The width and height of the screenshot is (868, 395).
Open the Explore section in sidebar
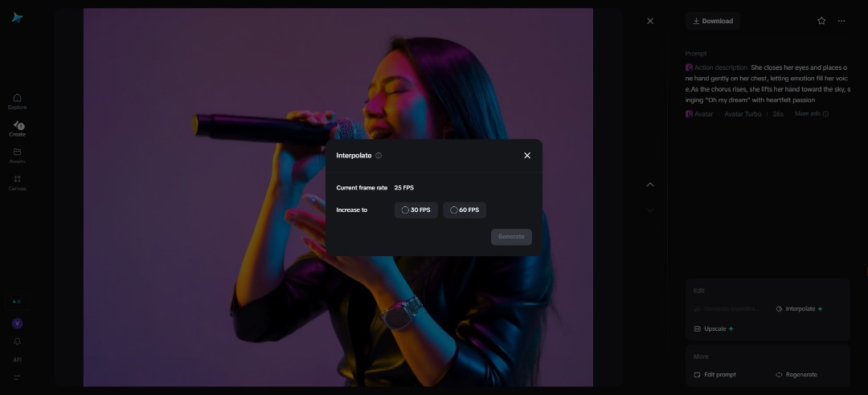[17, 102]
